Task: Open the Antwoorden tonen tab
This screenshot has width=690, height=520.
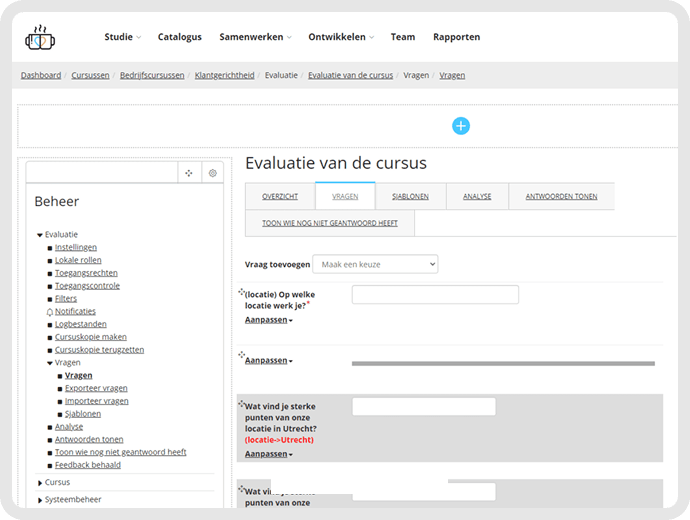Action: click(x=562, y=197)
